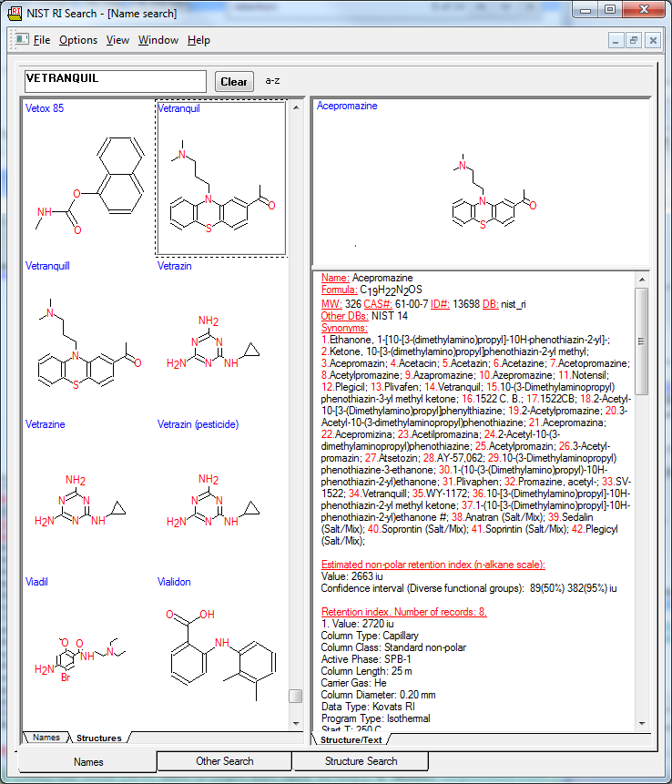Click the DB: label

tap(491, 304)
